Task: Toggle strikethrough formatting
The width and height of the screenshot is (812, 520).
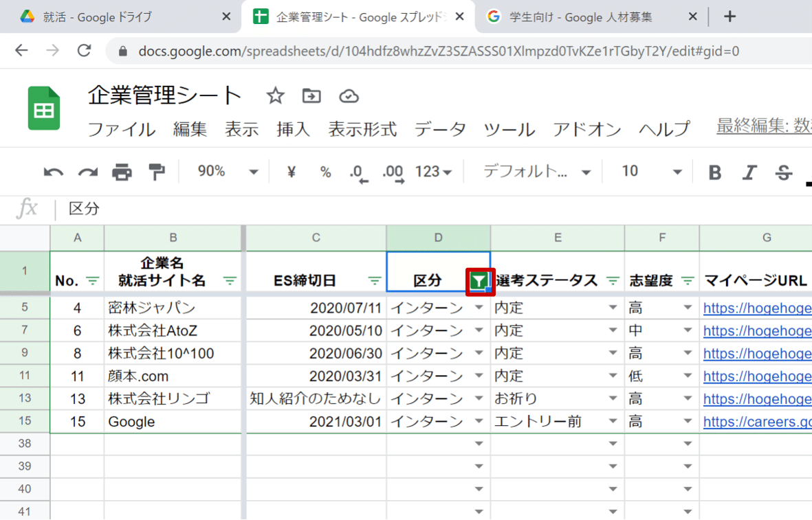Action: click(x=784, y=172)
